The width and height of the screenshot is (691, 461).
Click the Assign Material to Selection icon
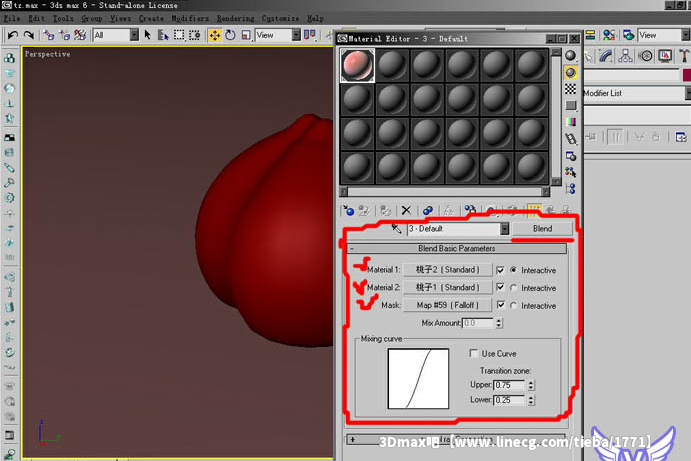(386, 210)
